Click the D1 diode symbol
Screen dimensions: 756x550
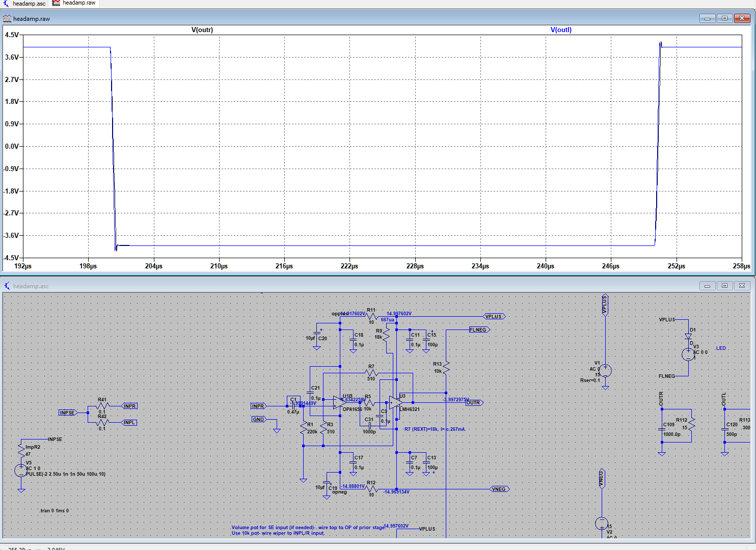[688, 336]
